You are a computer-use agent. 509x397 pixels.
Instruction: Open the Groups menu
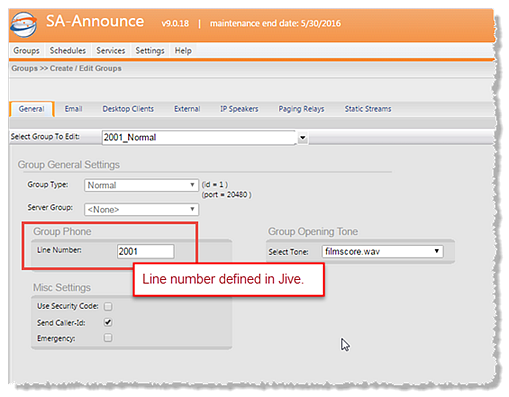click(26, 51)
